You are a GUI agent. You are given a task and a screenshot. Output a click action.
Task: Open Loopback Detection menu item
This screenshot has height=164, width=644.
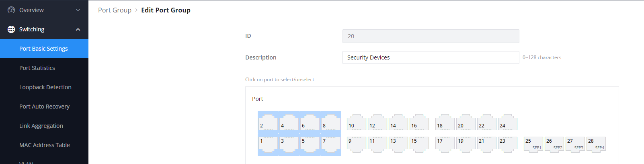click(44, 87)
